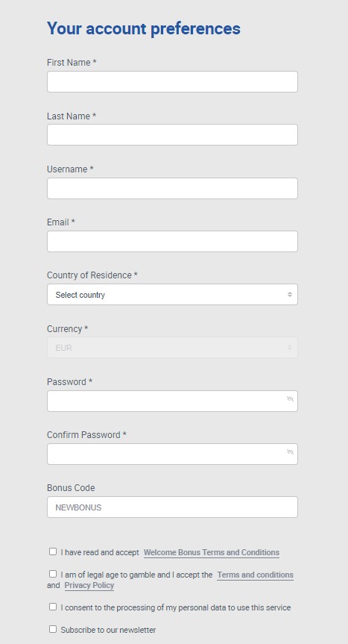Click the Country of Residence arrows icon
This screenshot has height=644, width=348.
tap(290, 295)
